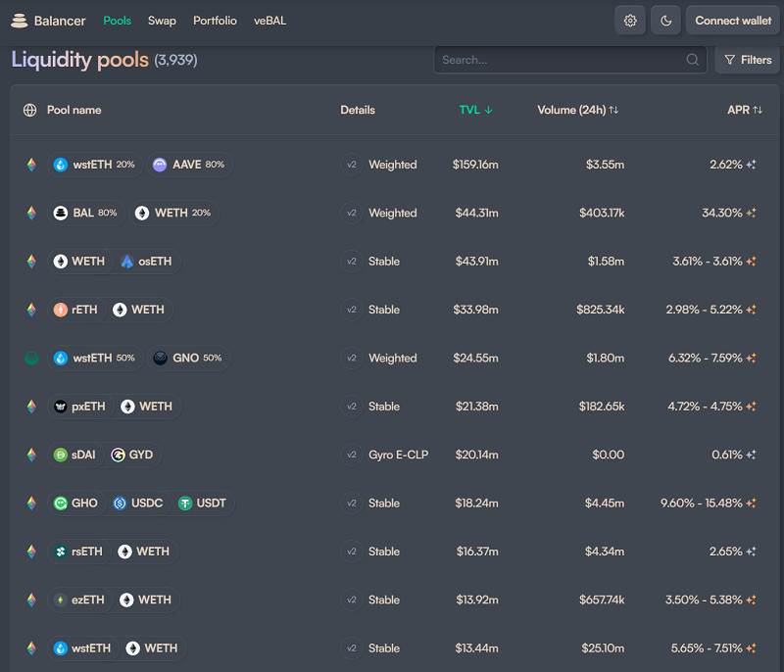Click APR sparkle icon next to 0.61%

751,455
